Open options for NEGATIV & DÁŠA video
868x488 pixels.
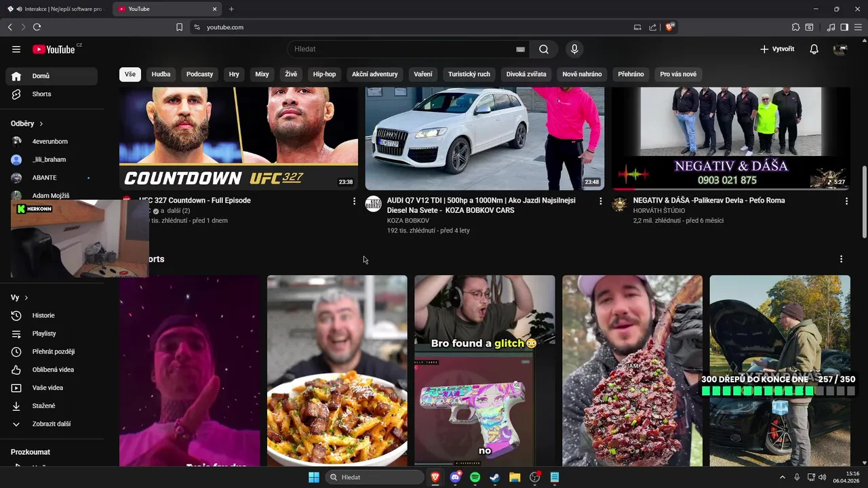(846, 201)
